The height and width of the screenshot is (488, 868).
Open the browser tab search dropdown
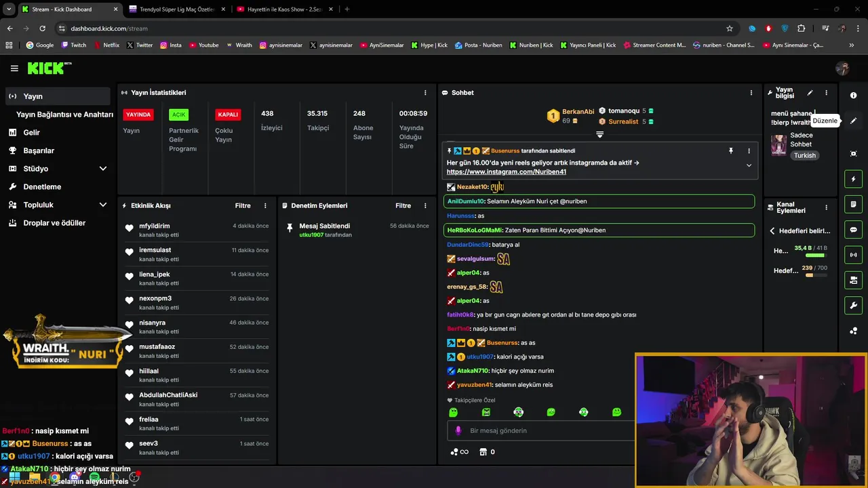coord(9,9)
